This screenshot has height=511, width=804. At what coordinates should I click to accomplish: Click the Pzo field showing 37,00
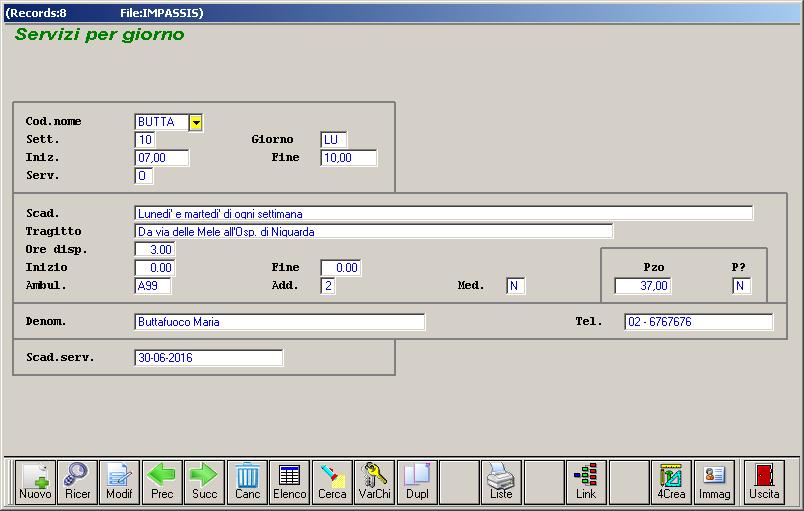(643, 285)
